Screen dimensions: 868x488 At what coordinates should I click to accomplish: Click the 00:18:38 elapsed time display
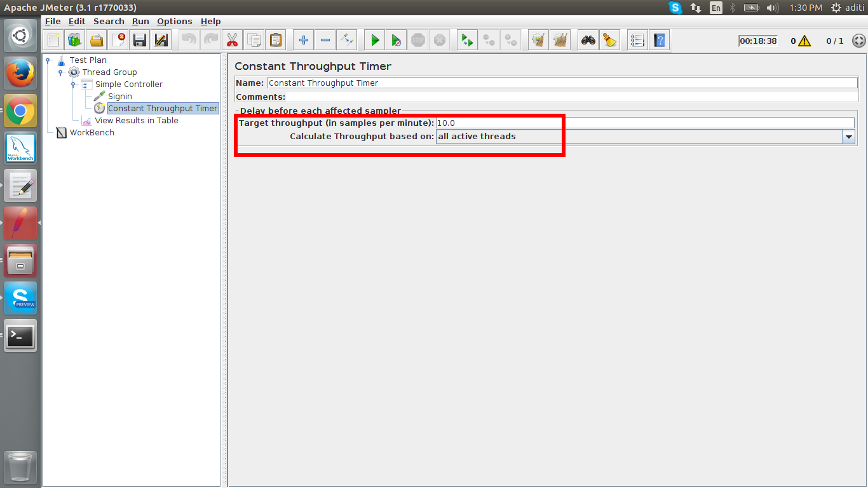coord(758,41)
